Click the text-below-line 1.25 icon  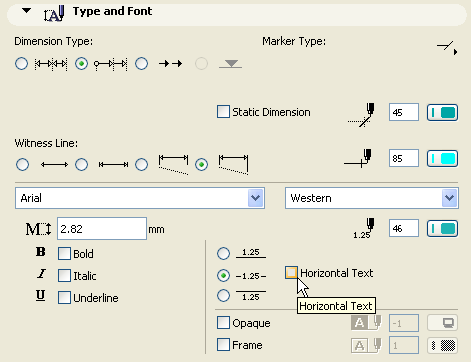251,296
